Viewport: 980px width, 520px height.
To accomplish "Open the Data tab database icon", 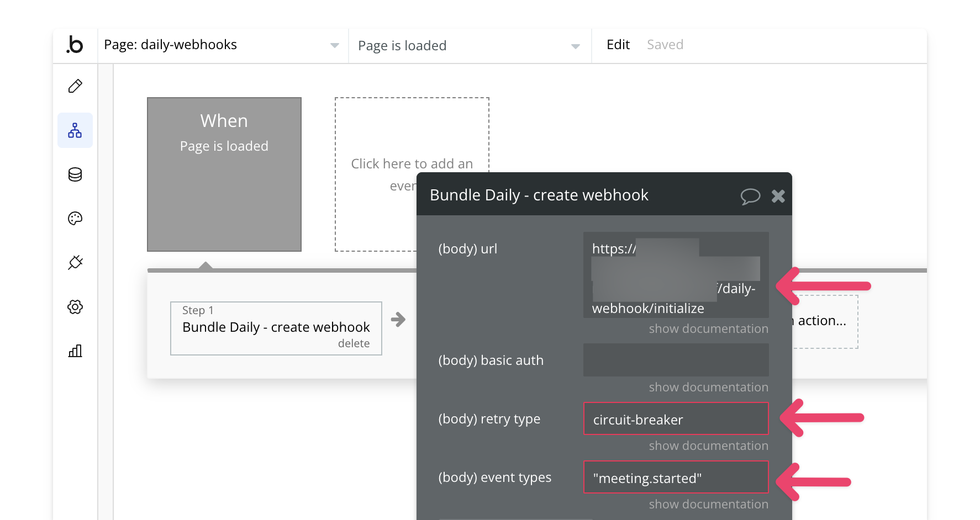I will point(75,174).
